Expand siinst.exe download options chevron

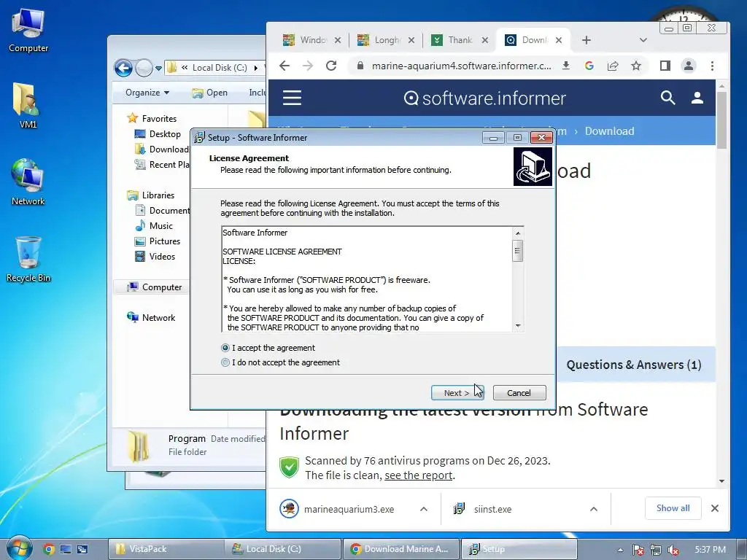pos(594,509)
